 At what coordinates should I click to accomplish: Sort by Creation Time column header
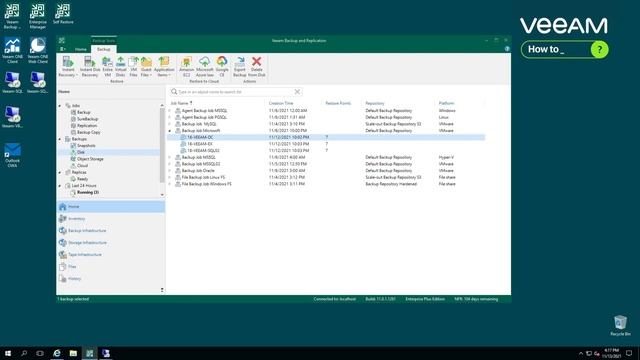[x=281, y=103]
